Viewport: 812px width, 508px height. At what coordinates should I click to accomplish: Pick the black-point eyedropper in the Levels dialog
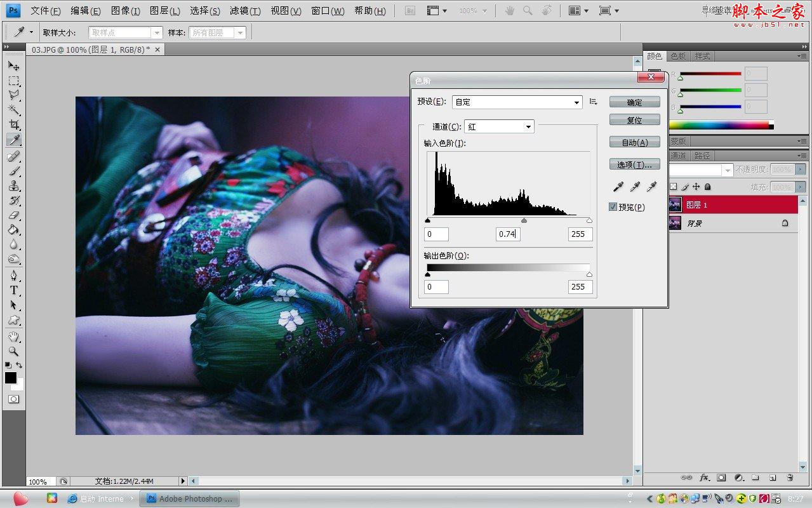(x=617, y=187)
